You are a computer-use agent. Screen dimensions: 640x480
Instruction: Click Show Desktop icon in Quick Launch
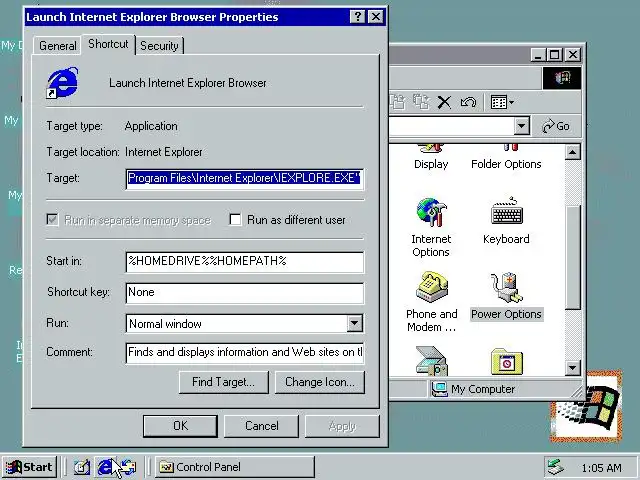point(82,467)
